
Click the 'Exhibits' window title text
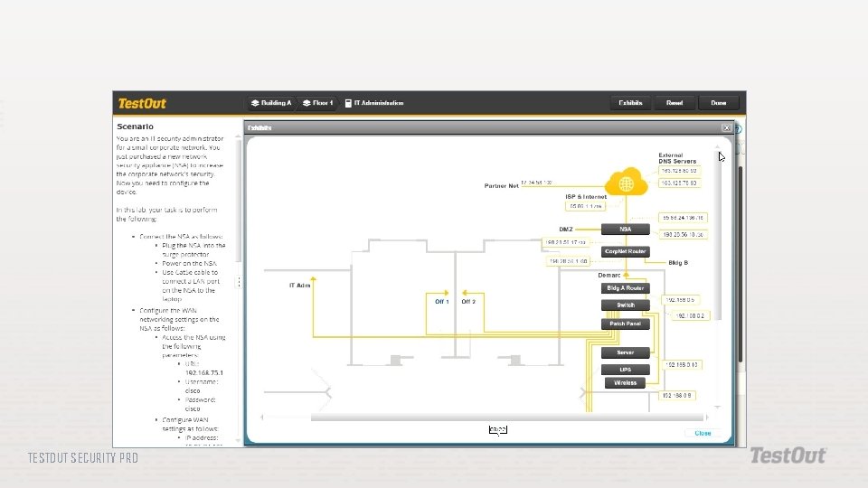(259, 127)
